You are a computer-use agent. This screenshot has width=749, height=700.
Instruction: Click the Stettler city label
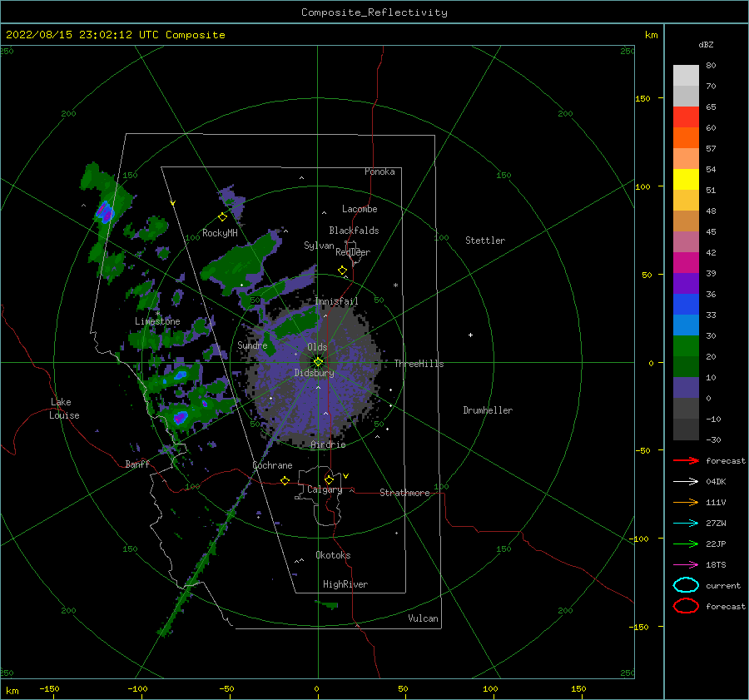[485, 241]
